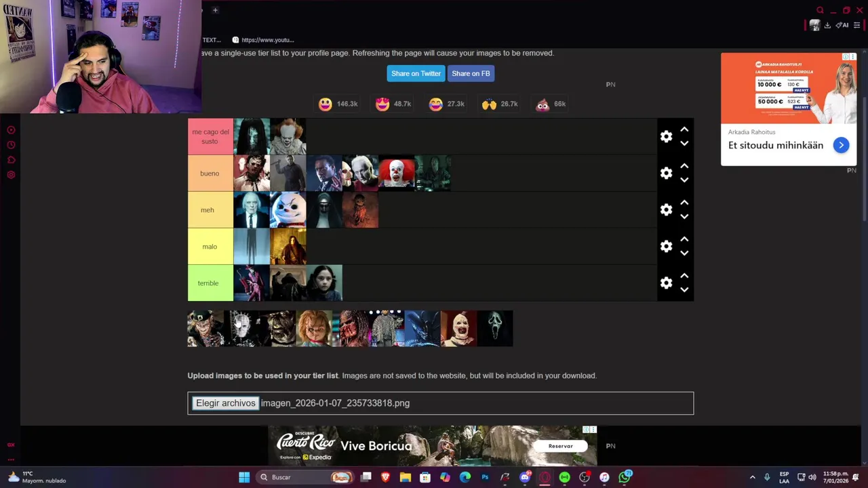Open Windows Start menu
The height and width of the screenshot is (488, 868).
point(244,477)
